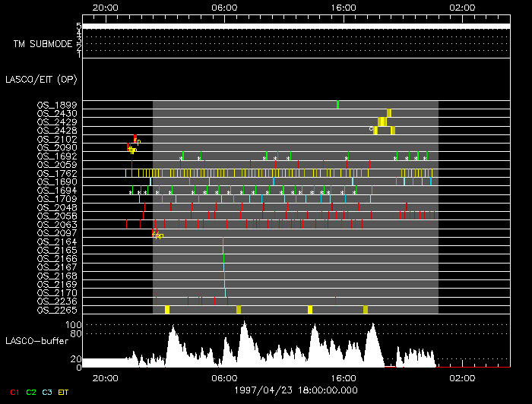Click the green marker in OS_1899 row
Image resolution: width=532 pixels, height=404 pixels.
click(337, 104)
